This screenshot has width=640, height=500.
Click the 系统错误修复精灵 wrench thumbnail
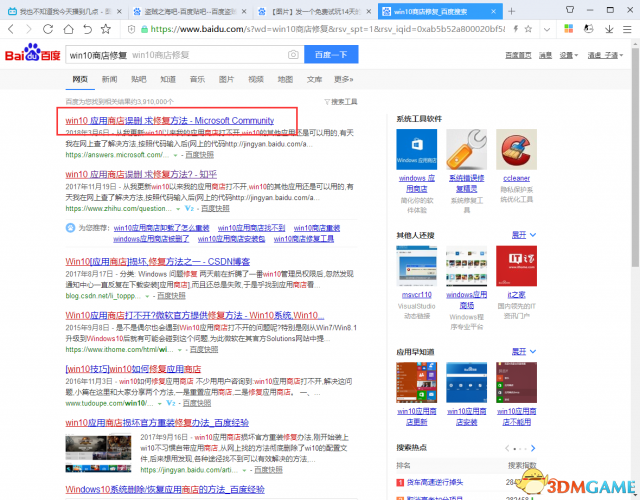pyautogui.click(x=467, y=149)
